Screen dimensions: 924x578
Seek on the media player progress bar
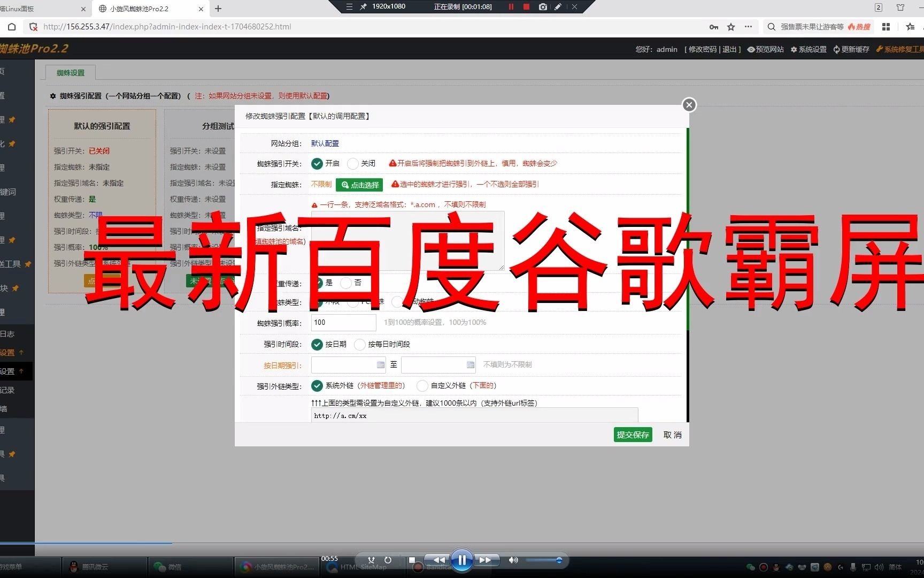point(462,544)
